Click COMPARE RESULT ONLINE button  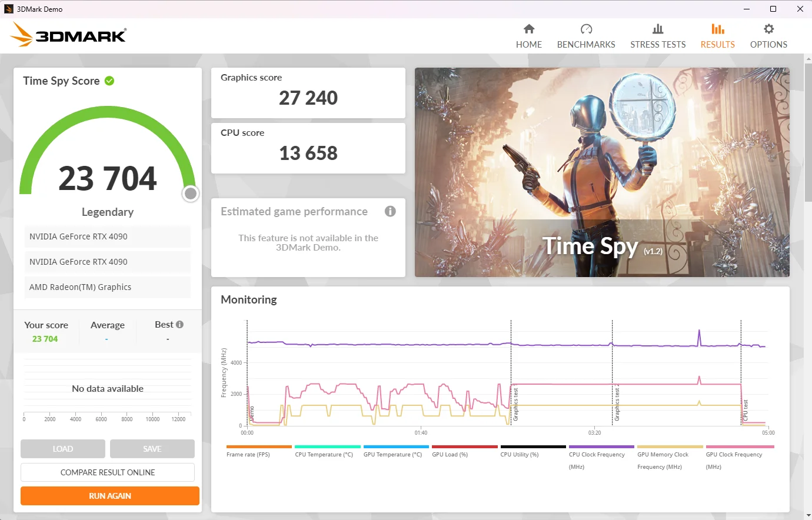coord(108,472)
